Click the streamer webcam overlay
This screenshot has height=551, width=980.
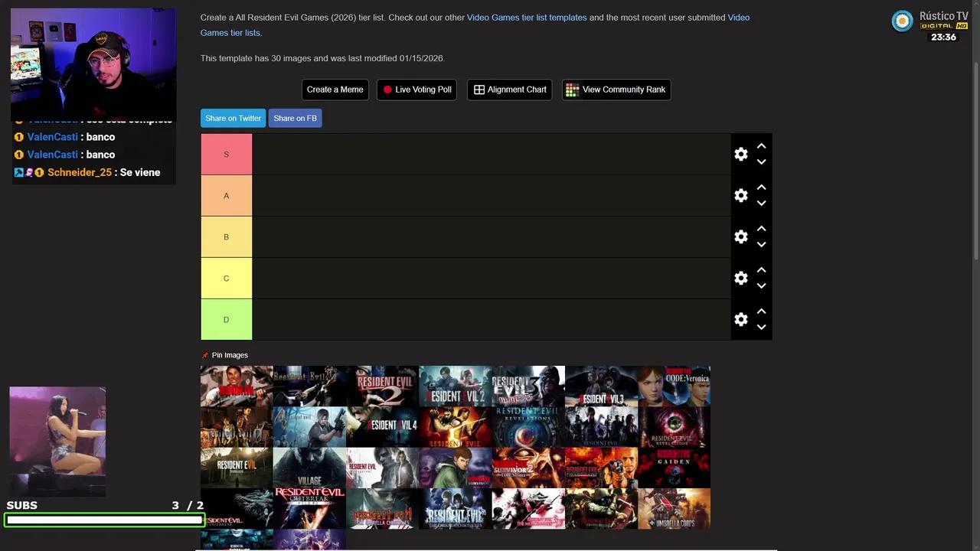pyautogui.click(x=93, y=64)
